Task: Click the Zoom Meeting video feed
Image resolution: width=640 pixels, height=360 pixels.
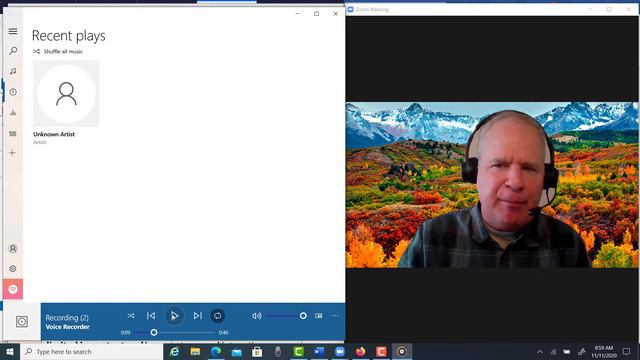Action: point(492,185)
